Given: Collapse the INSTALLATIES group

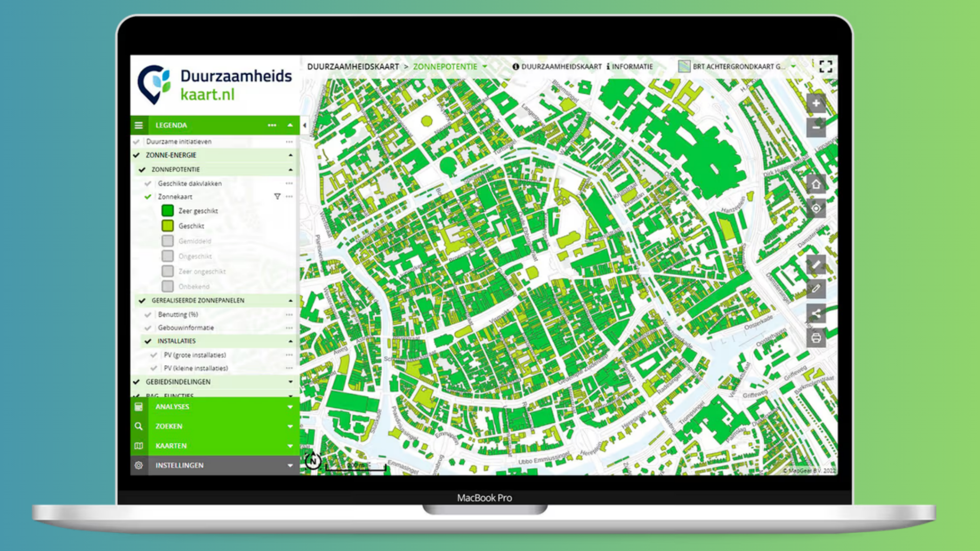Looking at the screenshot, I should [290, 341].
